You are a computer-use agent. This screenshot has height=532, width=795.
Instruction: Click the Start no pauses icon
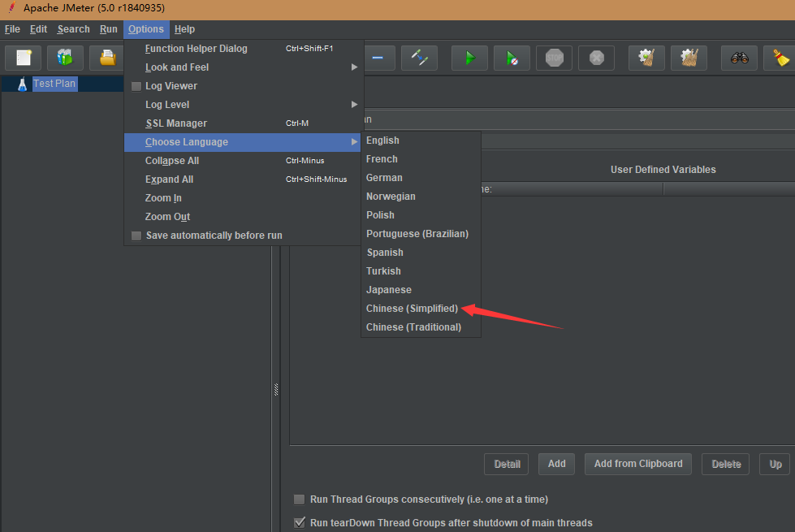pyautogui.click(x=512, y=58)
